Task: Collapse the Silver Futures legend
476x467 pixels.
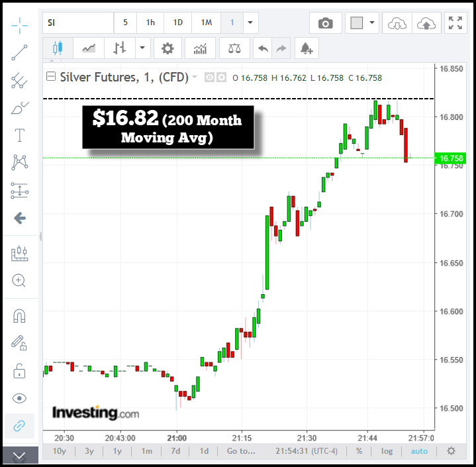Action: [50, 78]
